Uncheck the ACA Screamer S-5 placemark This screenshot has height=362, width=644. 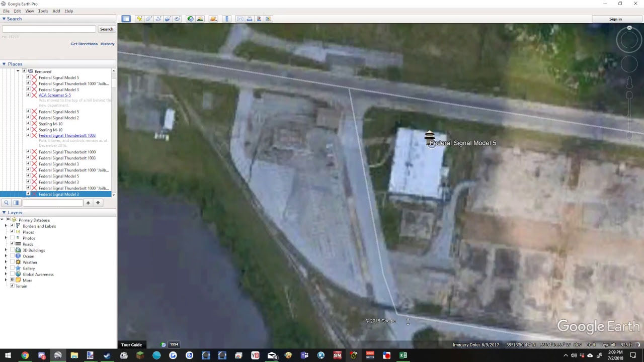point(28,95)
